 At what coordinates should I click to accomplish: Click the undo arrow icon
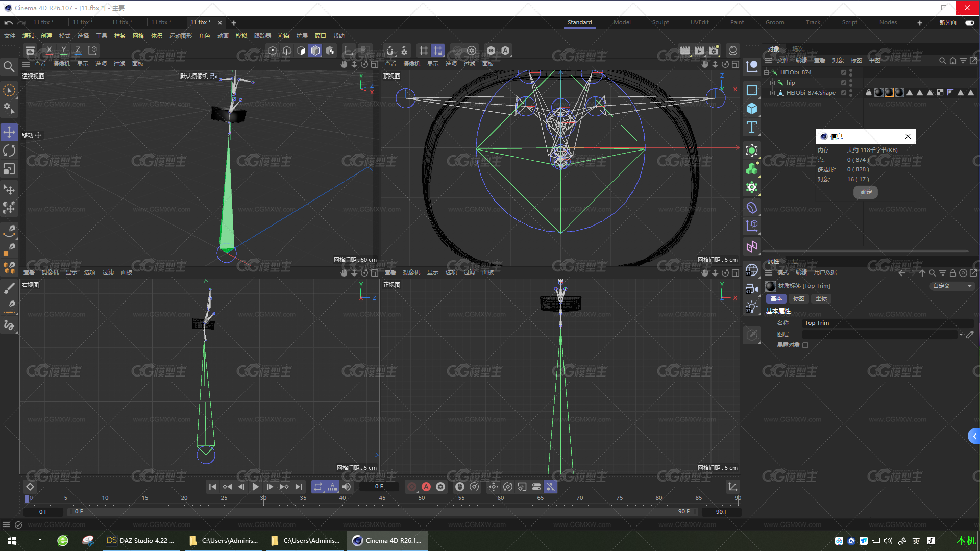pos(9,22)
